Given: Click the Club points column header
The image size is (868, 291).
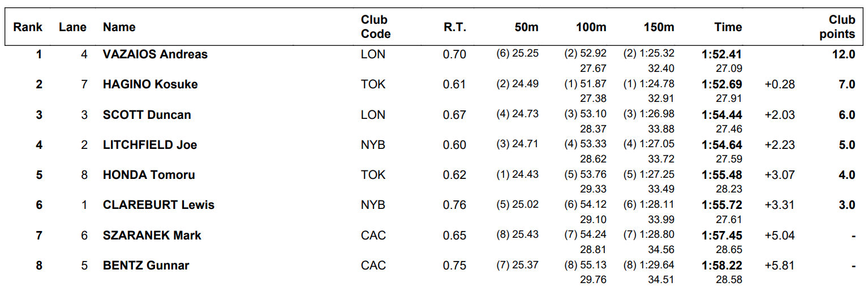Looking at the screenshot, I should (837, 27).
